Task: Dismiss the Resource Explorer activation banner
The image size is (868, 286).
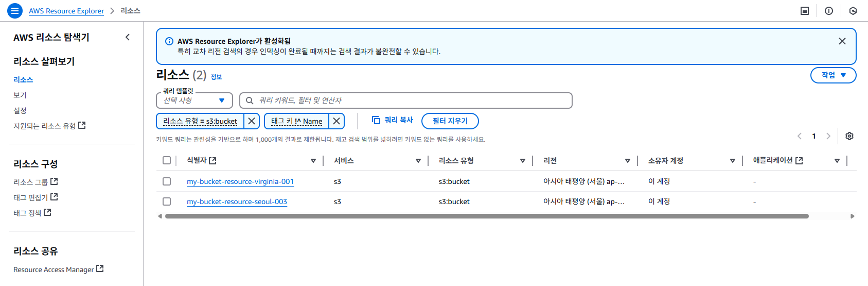Action: [842, 41]
